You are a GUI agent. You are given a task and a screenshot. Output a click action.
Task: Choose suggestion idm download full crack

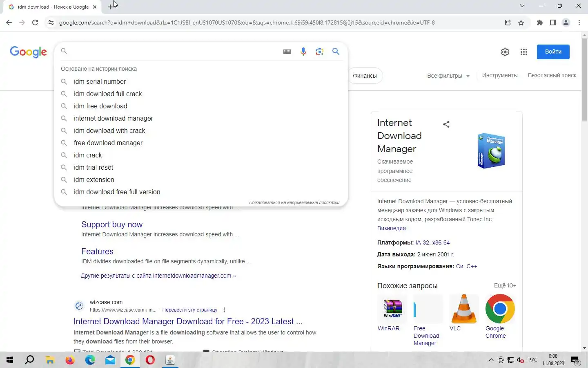201,94
